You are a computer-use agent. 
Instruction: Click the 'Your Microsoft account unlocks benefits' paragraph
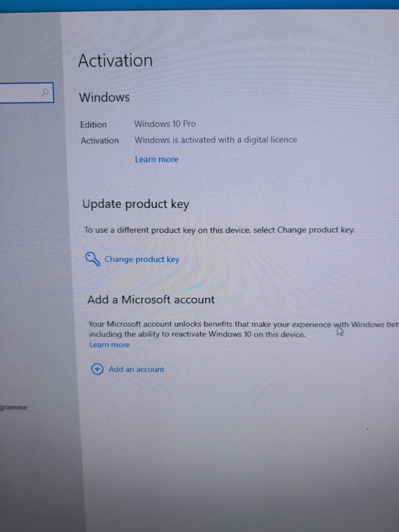(243, 329)
